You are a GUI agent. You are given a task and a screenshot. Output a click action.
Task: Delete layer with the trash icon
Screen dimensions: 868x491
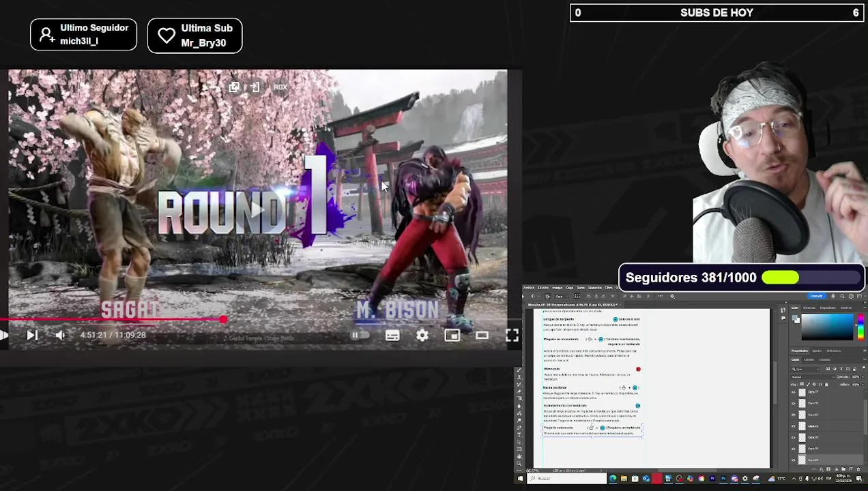tap(858, 469)
